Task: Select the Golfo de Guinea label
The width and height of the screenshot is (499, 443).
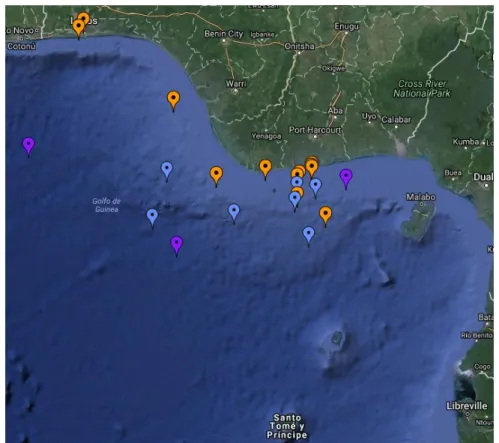Action: click(106, 205)
